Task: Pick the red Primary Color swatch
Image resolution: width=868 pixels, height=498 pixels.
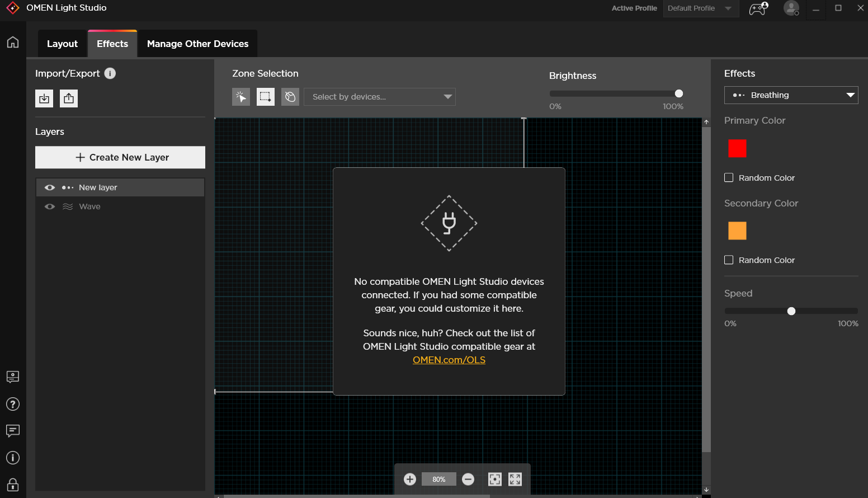Action: point(737,148)
